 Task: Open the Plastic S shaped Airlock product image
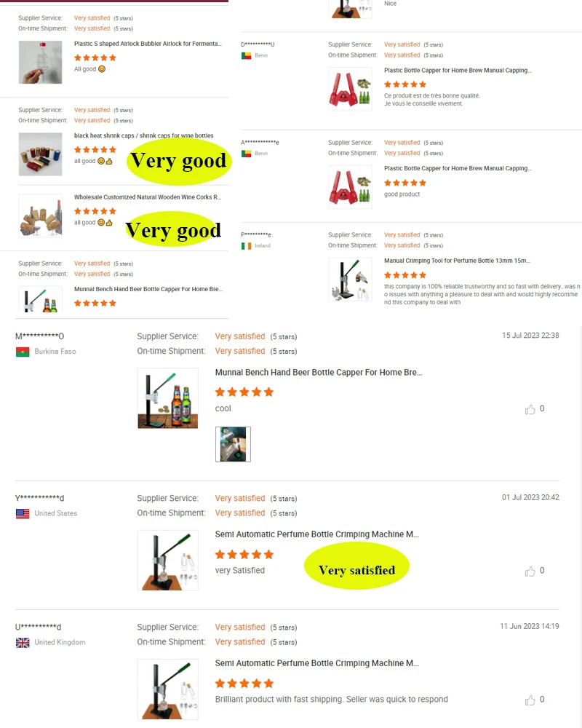pos(41,62)
